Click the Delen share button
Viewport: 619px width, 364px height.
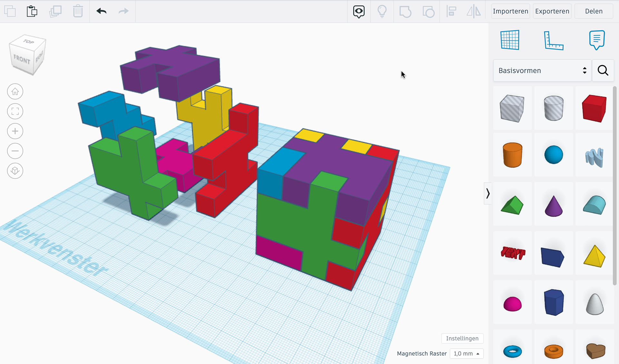[594, 11]
